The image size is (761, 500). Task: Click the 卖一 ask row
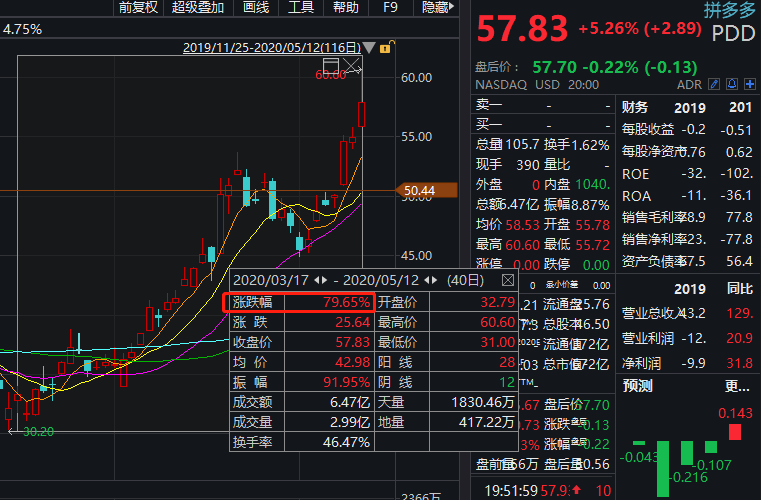tap(543, 105)
